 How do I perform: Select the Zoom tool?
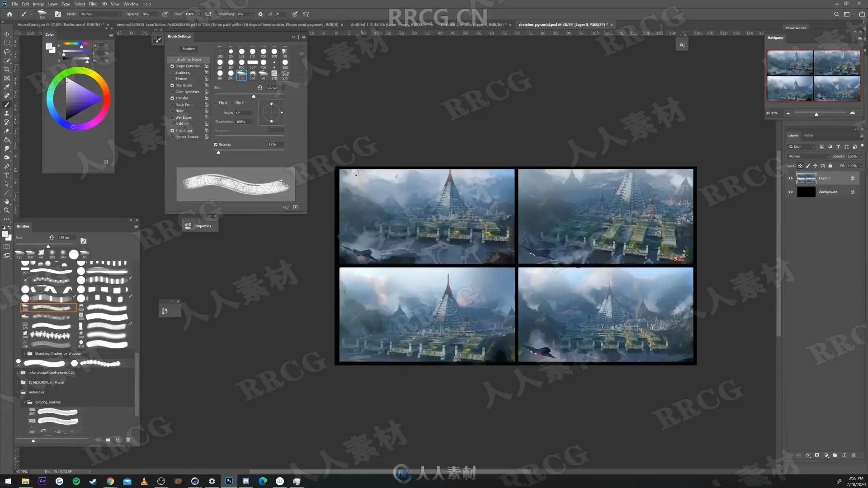[x=7, y=210]
